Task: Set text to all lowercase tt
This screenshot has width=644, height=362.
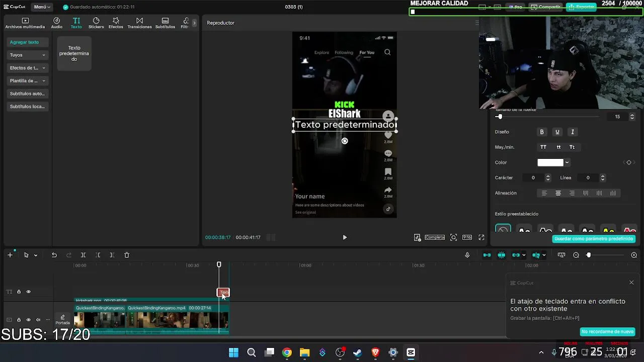Action: tap(558, 147)
